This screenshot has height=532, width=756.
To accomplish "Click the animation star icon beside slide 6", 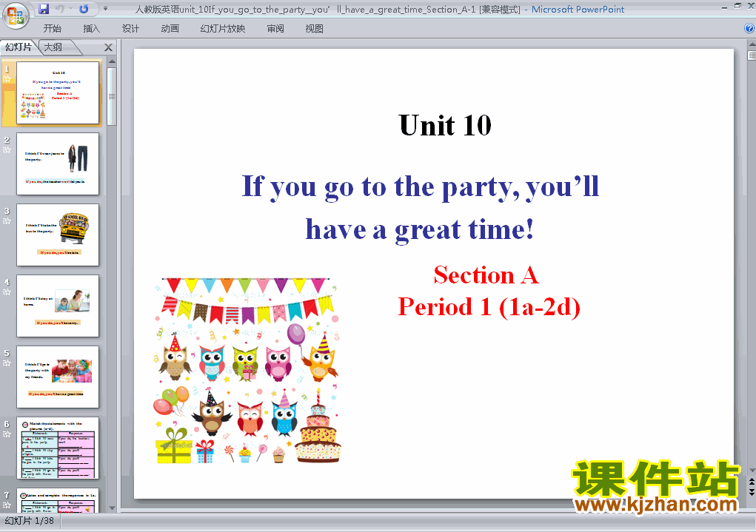I will tap(7, 434).
